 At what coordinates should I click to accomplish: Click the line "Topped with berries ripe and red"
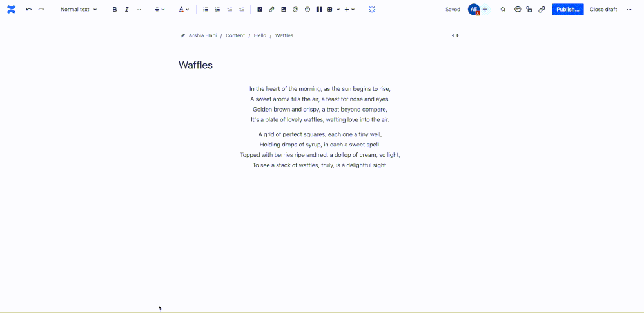pyautogui.click(x=320, y=155)
